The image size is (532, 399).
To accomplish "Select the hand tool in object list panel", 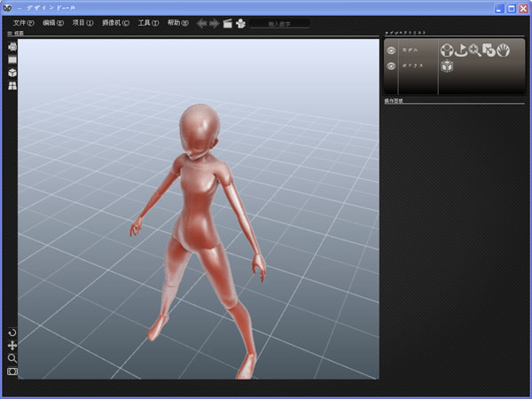I will pos(502,51).
